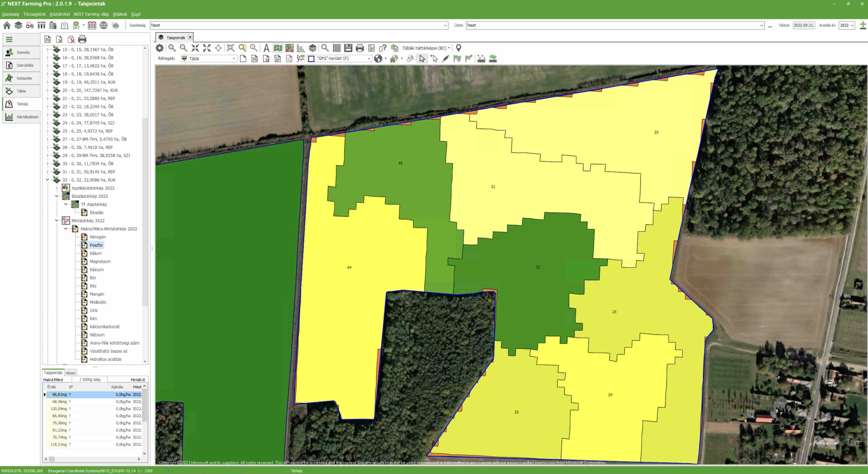This screenshot has width=868, height=474.
Task: Toggle the green map background button
Action: pyautogui.click(x=278, y=48)
